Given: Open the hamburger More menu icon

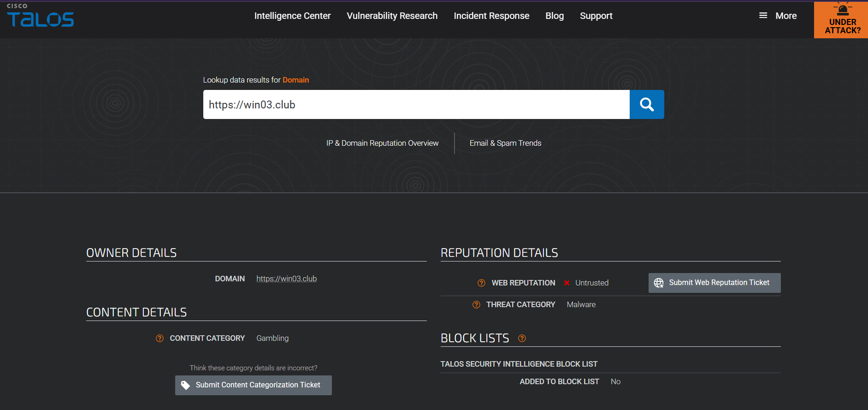Looking at the screenshot, I should pos(763,16).
